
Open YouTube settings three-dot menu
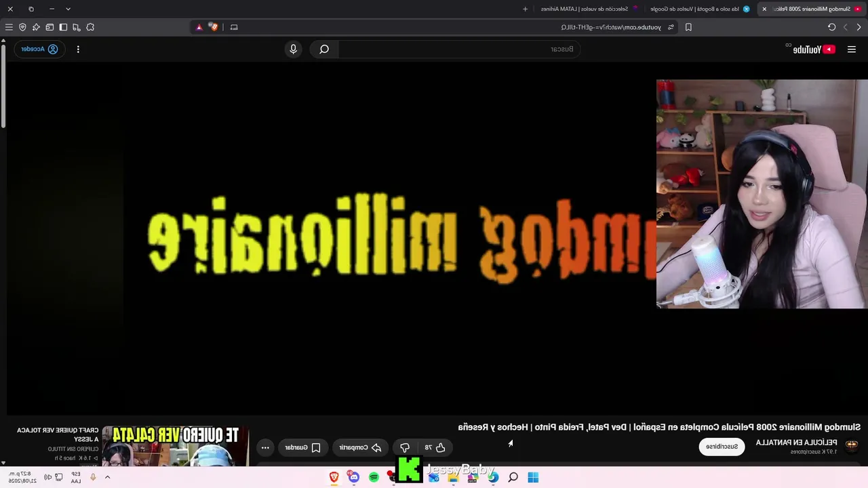coord(78,49)
